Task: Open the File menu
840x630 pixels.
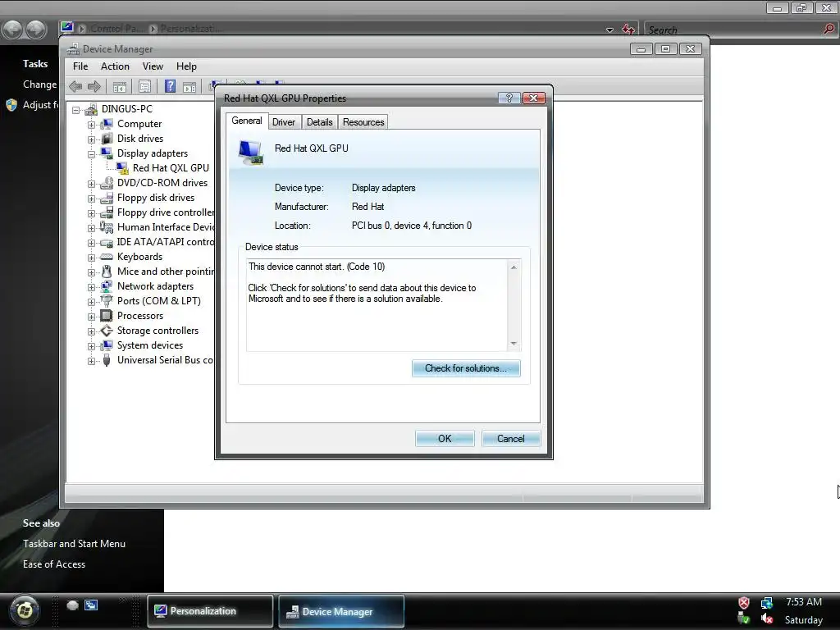Action: coord(80,66)
